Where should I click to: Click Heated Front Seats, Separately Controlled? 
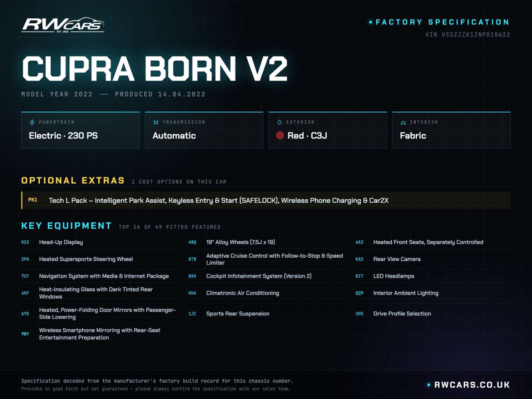click(x=429, y=242)
